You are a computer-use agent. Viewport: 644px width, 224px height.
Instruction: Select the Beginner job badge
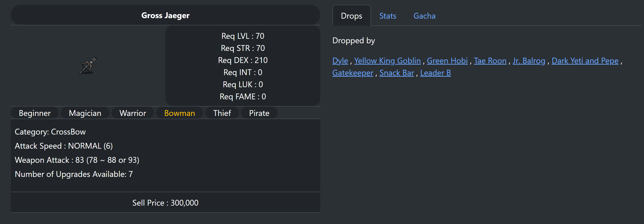coord(35,113)
